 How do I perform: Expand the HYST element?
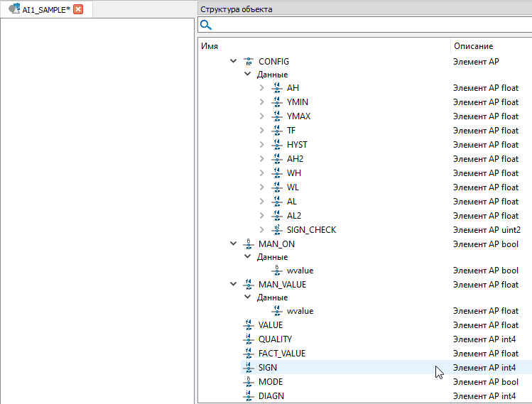(x=262, y=145)
